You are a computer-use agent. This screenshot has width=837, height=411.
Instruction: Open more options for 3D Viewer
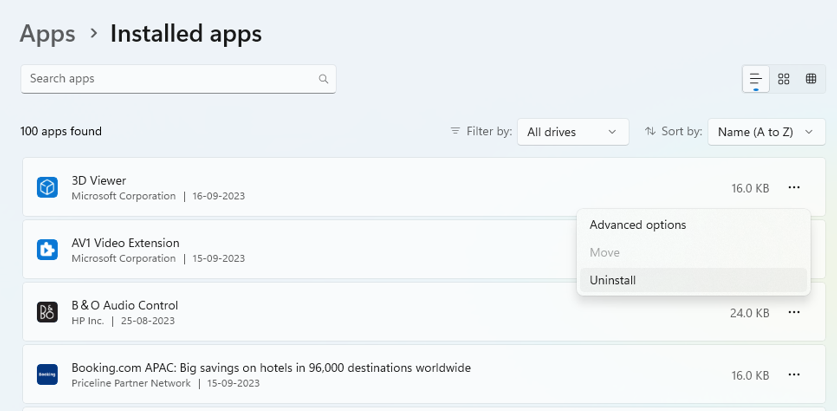point(793,187)
